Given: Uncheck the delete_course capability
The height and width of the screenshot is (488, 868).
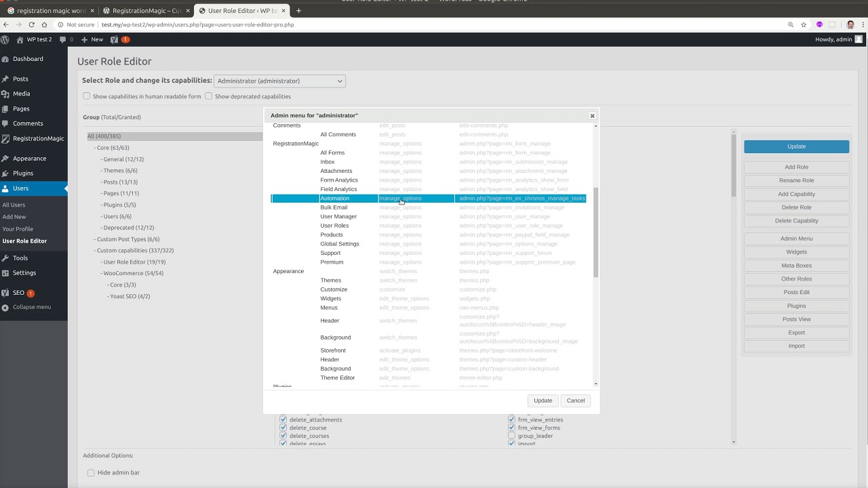Looking at the screenshot, I should (283, 428).
